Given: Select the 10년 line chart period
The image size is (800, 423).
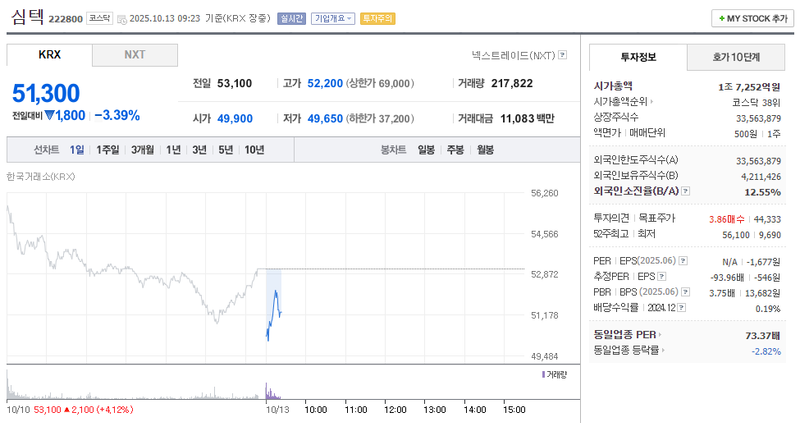Looking at the screenshot, I should (254, 150).
